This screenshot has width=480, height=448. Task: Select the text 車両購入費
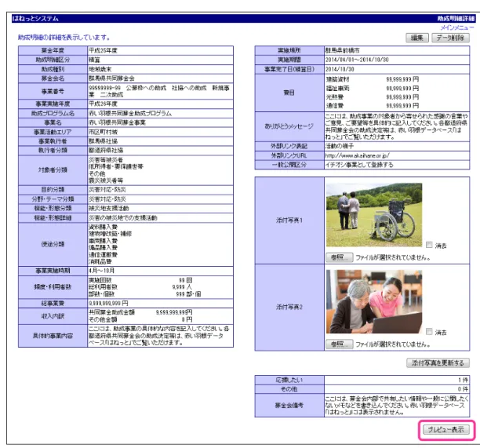pyautogui.click(x=103, y=241)
